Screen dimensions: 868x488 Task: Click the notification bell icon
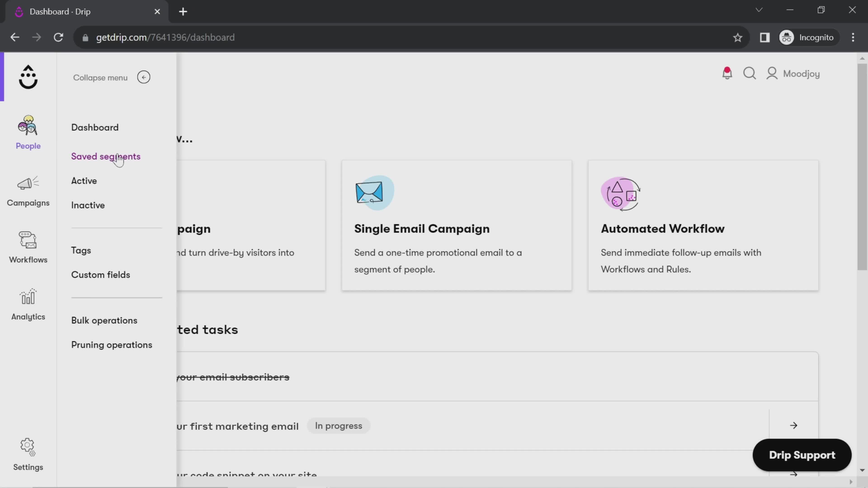click(727, 73)
